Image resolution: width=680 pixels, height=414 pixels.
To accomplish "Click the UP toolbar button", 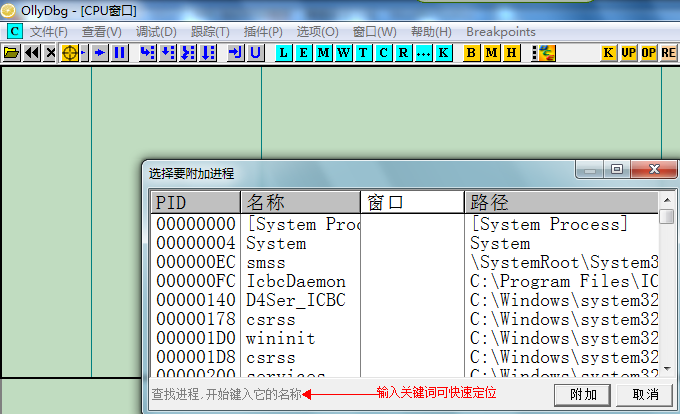I will [x=628, y=53].
